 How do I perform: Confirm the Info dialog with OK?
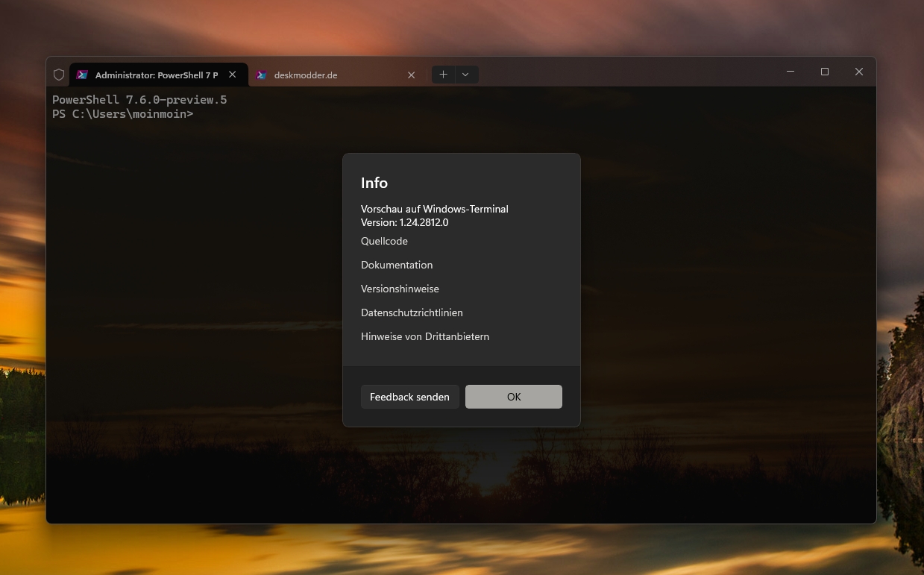[x=513, y=397]
